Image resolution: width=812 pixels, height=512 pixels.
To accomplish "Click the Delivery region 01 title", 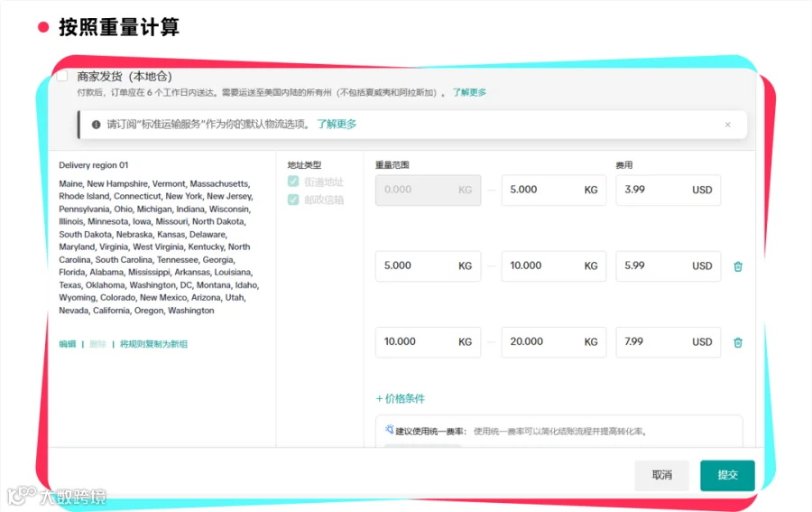I will coord(93,165).
